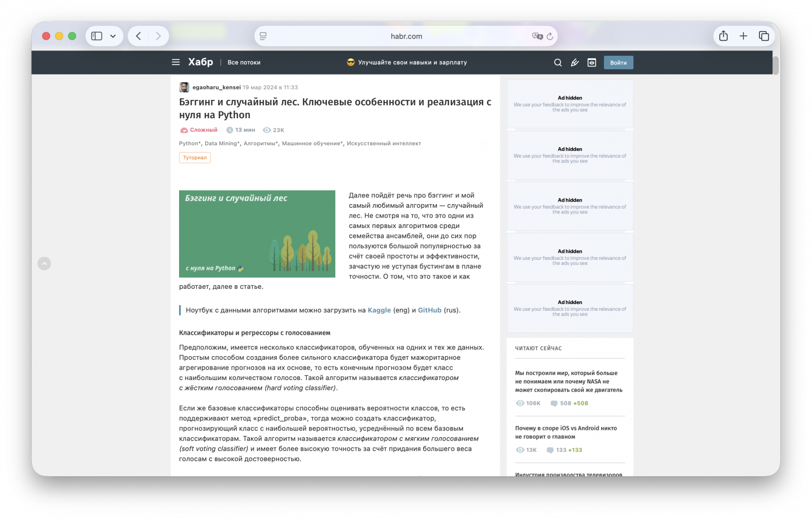Click the author avatar of egaoharu_kensei
Image resolution: width=812 pixels, height=518 pixels.
[x=184, y=87]
